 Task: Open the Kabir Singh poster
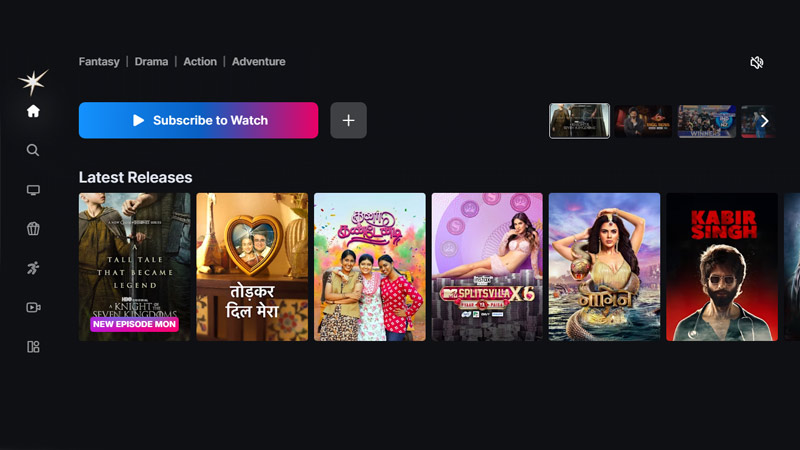[722, 267]
